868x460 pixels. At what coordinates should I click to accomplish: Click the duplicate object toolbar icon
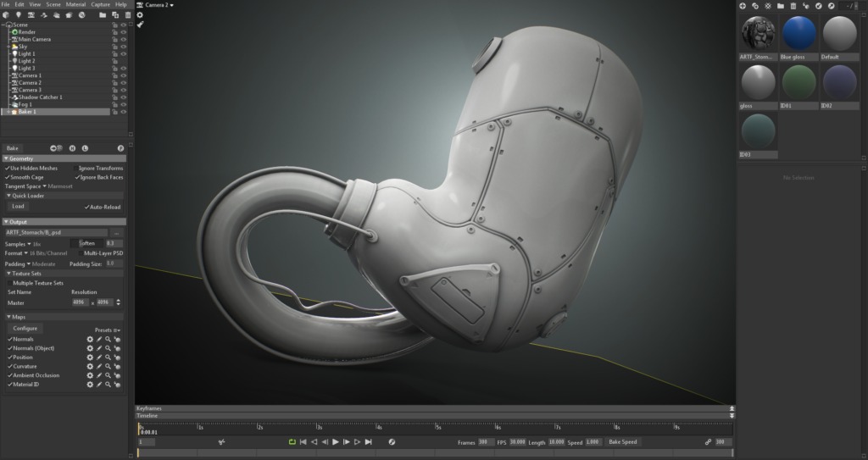pos(115,15)
